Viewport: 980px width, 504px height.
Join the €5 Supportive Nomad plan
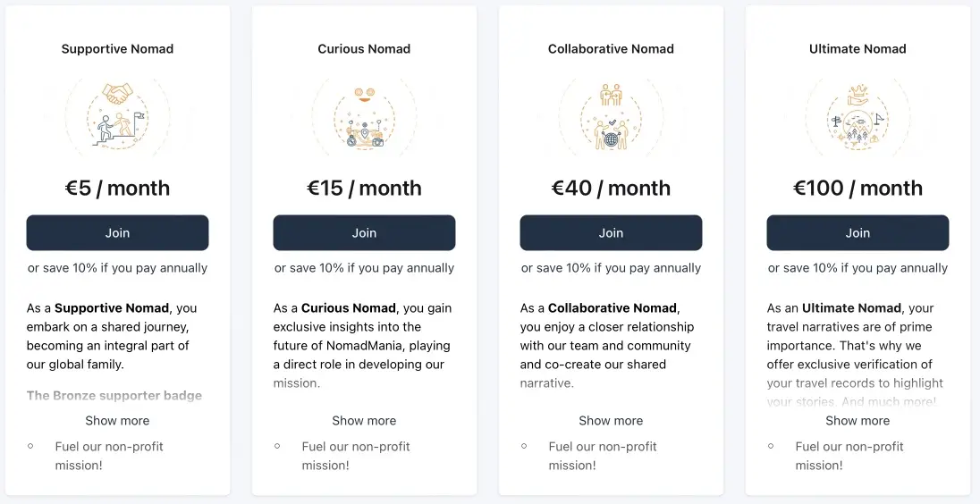click(117, 232)
